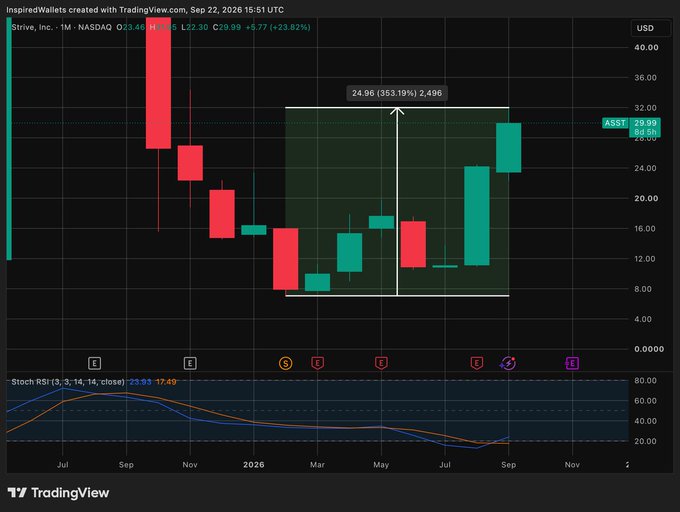Screen dimensions: 680x512
Task: Click the 40.00 price axis label
Action: point(646,48)
